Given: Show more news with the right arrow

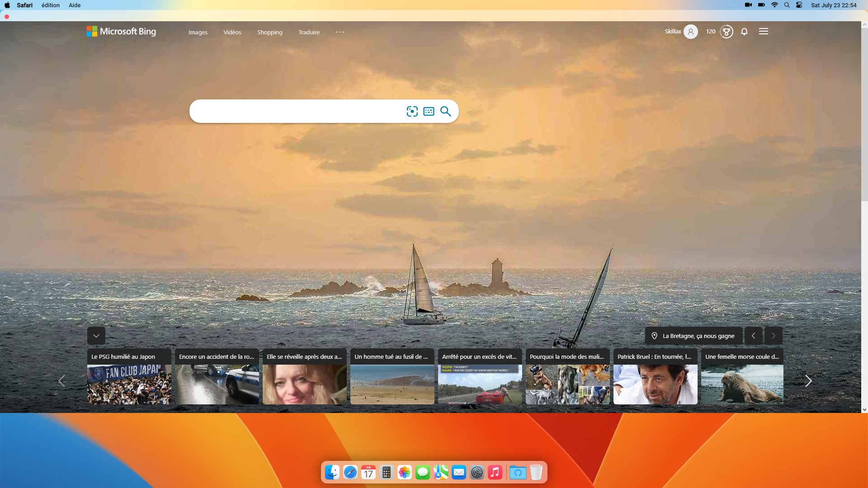Looking at the screenshot, I should coord(809,381).
